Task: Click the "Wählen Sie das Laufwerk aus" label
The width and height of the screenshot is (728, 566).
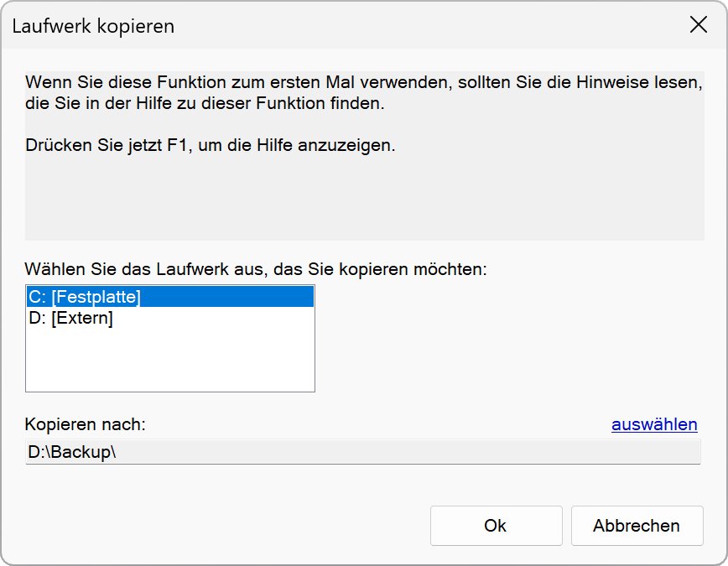Action: 256,270
